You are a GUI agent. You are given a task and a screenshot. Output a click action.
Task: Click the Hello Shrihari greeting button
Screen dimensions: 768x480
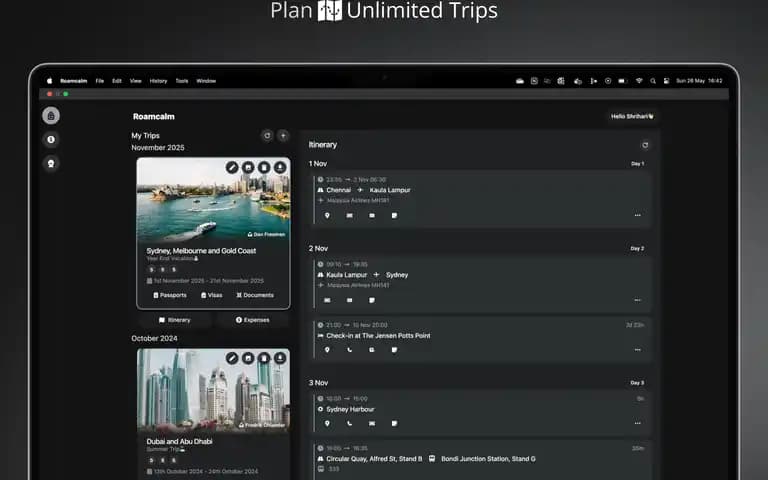[632, 117]
